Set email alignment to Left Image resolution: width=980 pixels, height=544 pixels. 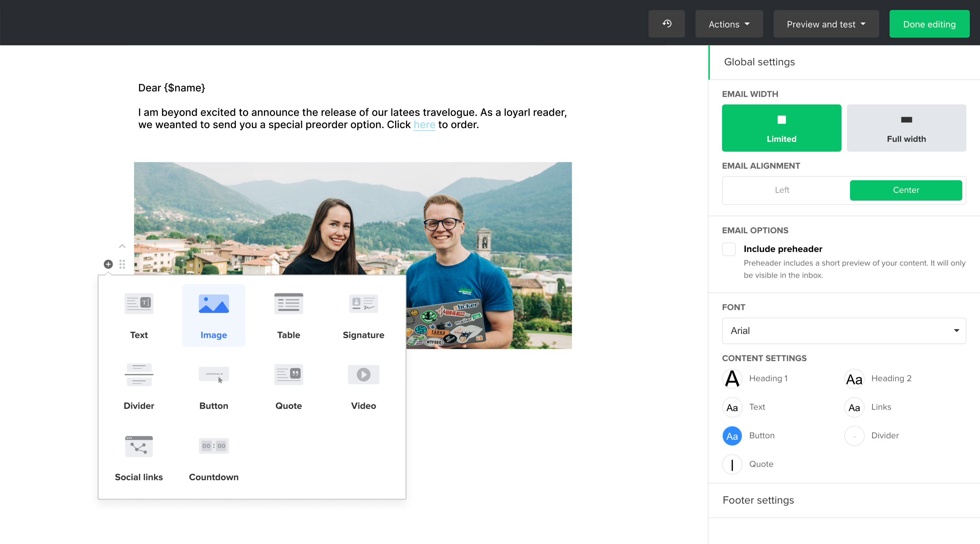pyautogui.click(x=782, y=190)
